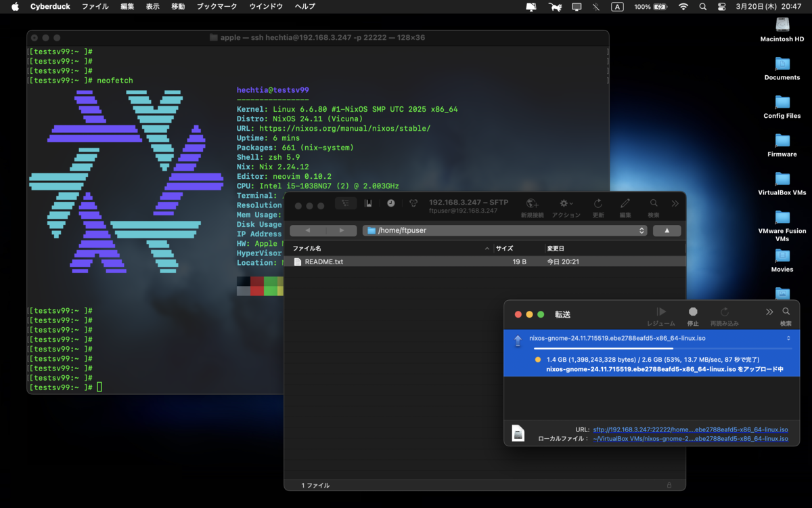
Task: Open Control Center menu bar icon
Action: 721,6
